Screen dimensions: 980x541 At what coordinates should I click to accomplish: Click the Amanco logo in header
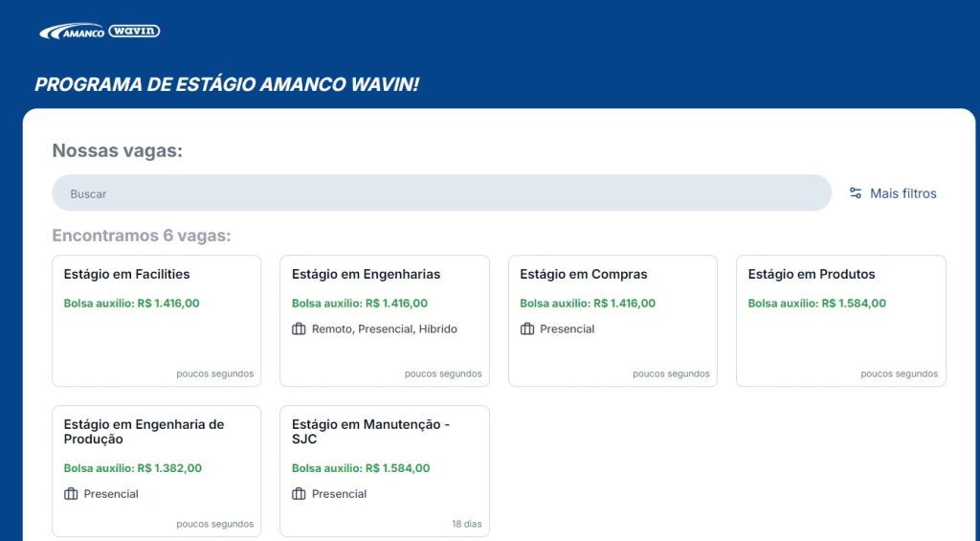[72, 32]
